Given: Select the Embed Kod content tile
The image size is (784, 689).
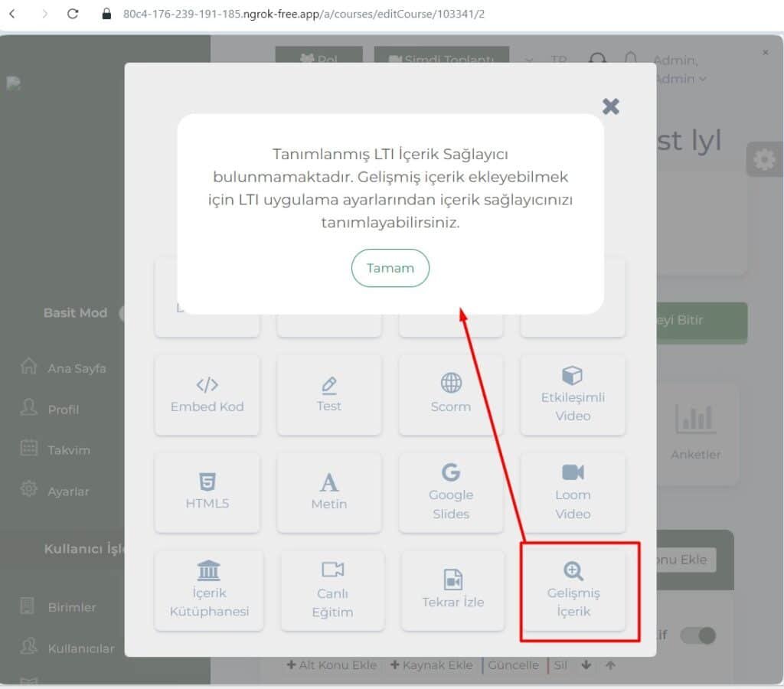Looking at the screenshot, I should 207,394.
